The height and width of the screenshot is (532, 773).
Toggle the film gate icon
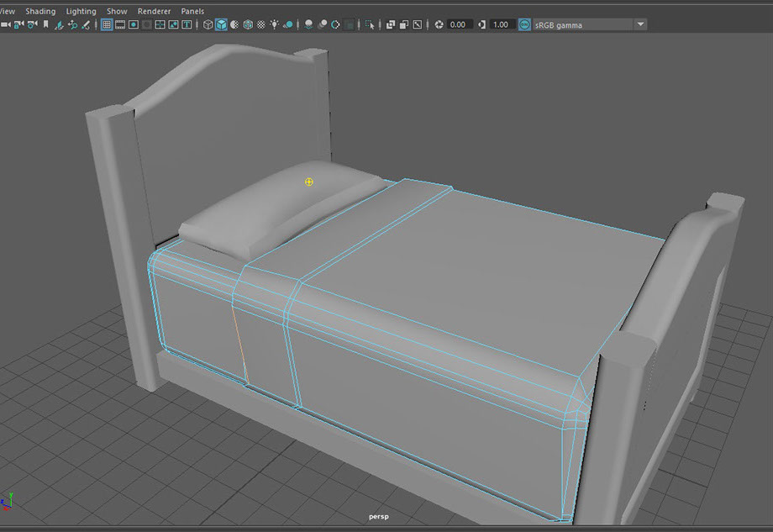tap(120, 25)
